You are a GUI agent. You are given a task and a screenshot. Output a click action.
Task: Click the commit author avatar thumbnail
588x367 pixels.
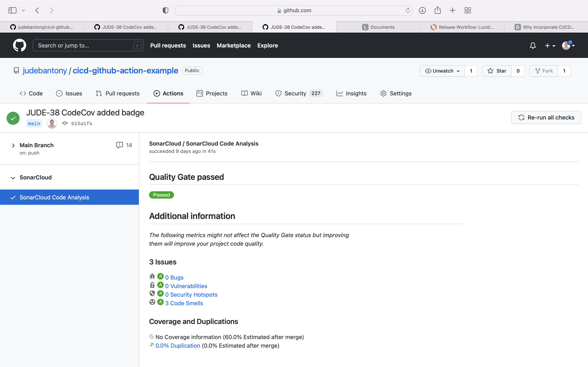click(x=52, y=123)
